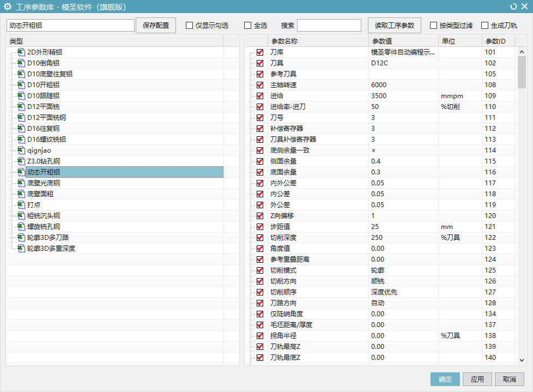This screenshot has width=533, height=392.
Task: Click the 进给 unit cell mmpm
Action: tap(461, 96)
